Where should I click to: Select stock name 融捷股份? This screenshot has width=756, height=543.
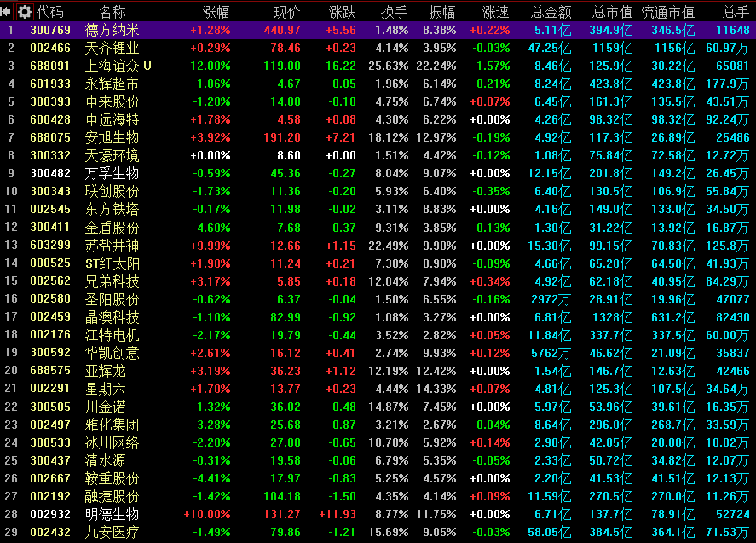[x=112, y=496]
